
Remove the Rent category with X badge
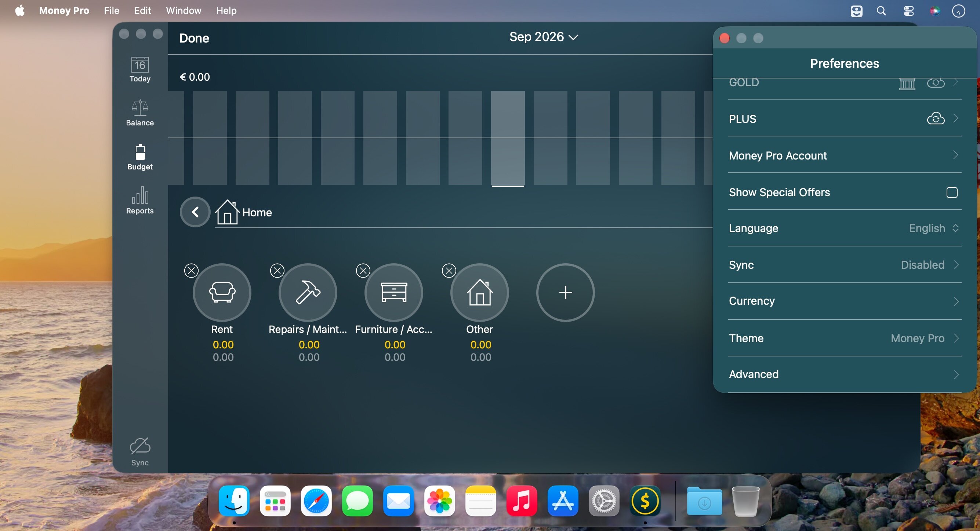pyautogui.click(x=191, y=271)
